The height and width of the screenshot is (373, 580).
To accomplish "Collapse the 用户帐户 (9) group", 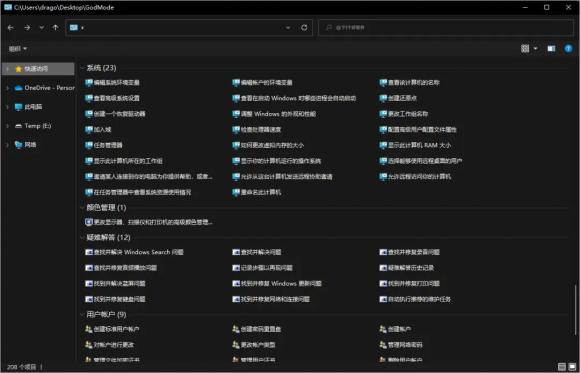I will click(82, 315).
